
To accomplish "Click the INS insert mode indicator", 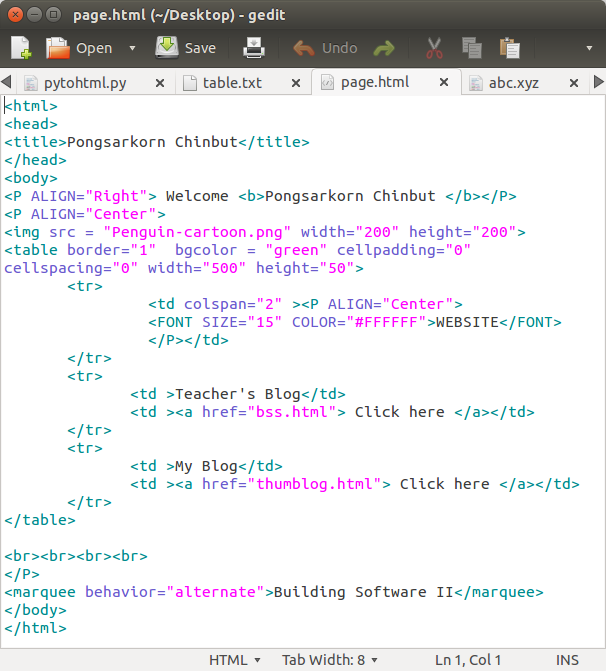I will pyautogui.click(x=567, y=660).
